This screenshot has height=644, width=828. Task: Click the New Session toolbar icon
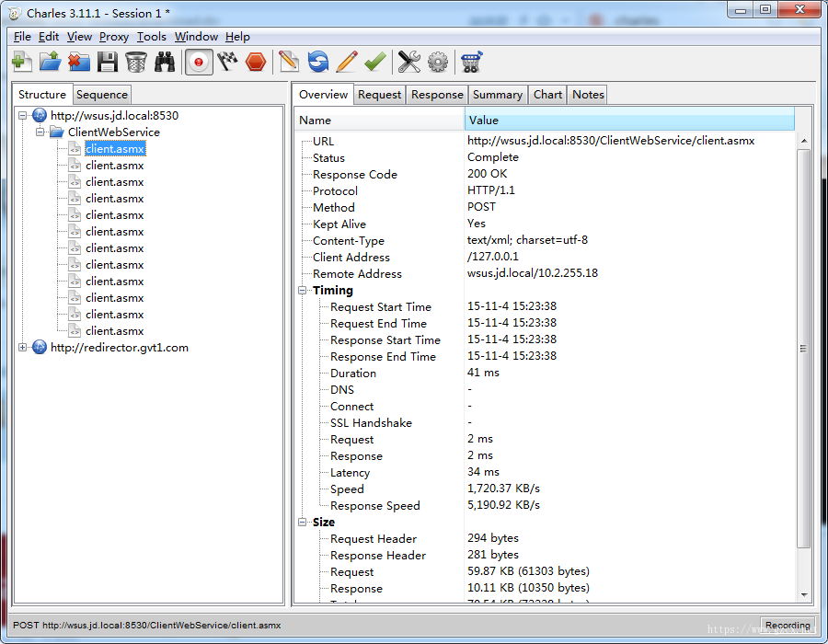[x=22, y=62]
